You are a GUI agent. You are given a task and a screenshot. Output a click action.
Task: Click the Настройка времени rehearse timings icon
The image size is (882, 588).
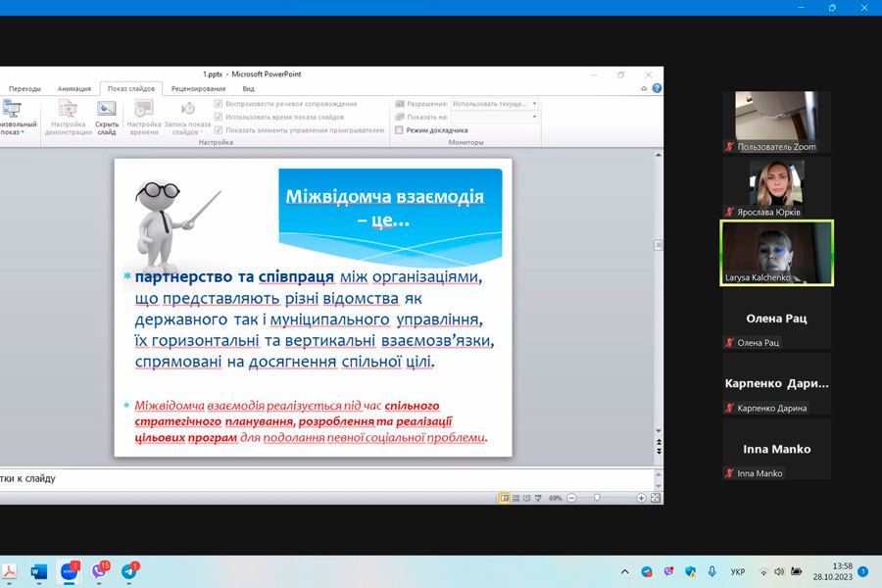coord(143,117)
